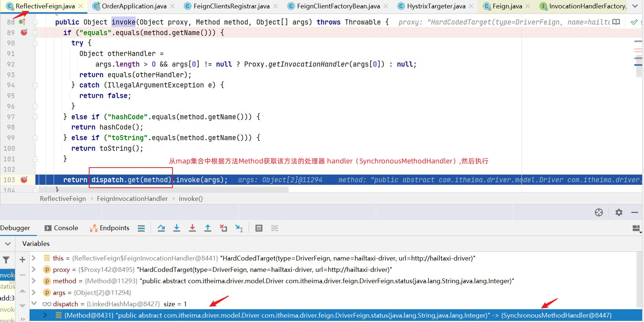Move watch up with up-triangle icon
This screenshot has width=644, height=322.
click(x=22, y=291)
